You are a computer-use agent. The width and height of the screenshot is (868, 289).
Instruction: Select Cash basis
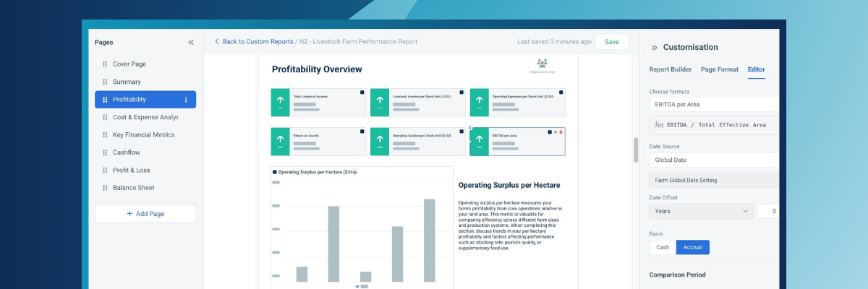click(x=663, y=247)
